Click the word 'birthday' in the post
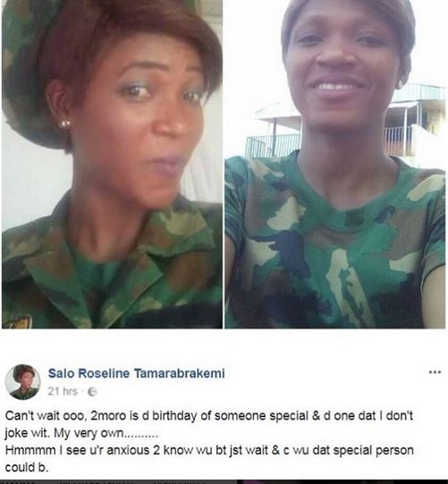 point(175,416)
